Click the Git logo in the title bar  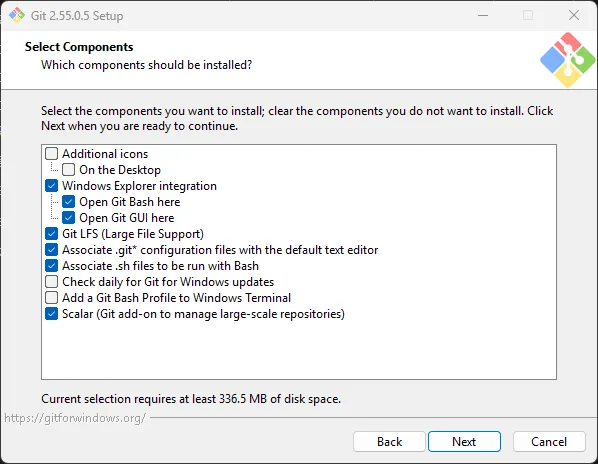tap(17, 16)
